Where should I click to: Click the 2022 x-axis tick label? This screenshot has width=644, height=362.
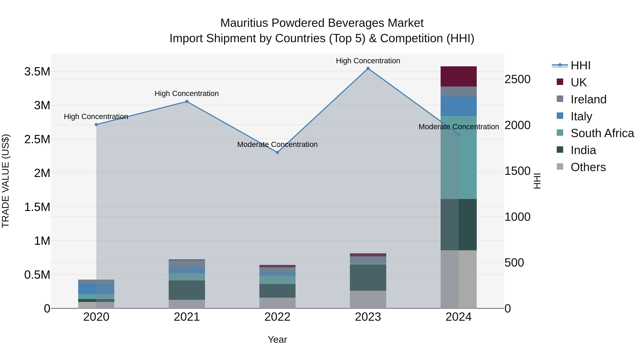click(277, 317)
